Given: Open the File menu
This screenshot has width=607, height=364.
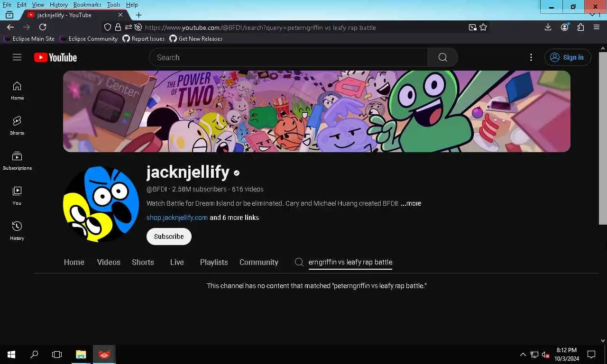Looking at the screenshot, I should tap(7, 5).
